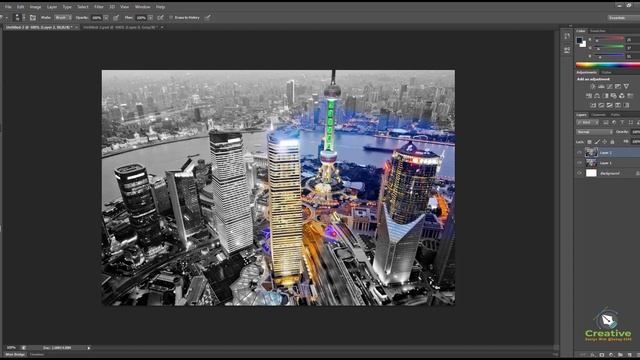Viewport: 640px width, 360px height.
Task: Open the Brush Preset picker in options bar
Action: point(19,18)
